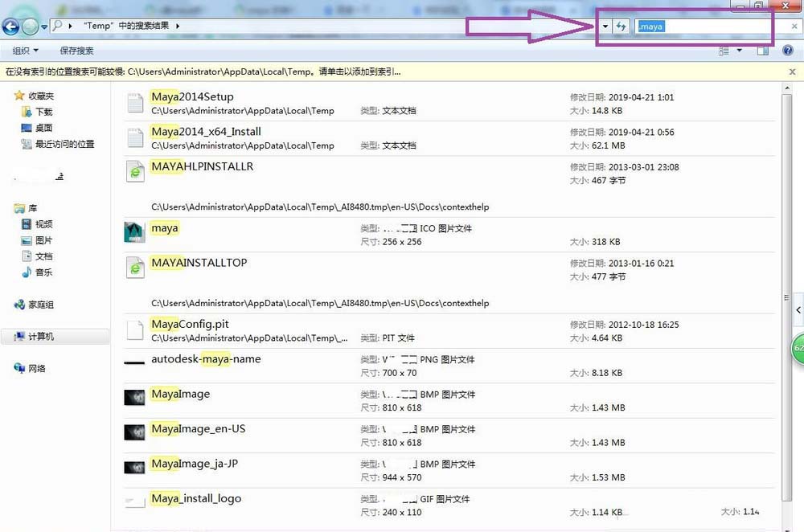
Task: Select MayaConfig.pit file name
Action: (x=190, y=324)
